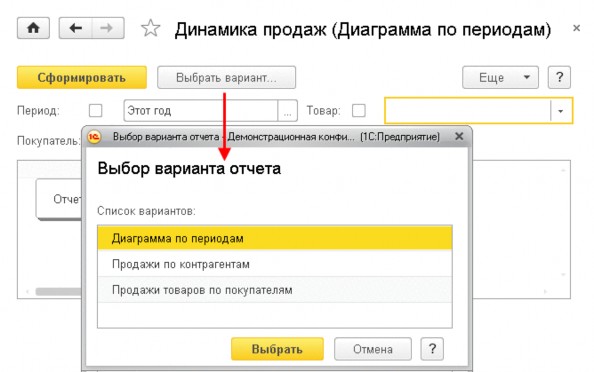The image size is (594, 372).
Task: Confirm with the Выбрать button
Action: (277, 349)
